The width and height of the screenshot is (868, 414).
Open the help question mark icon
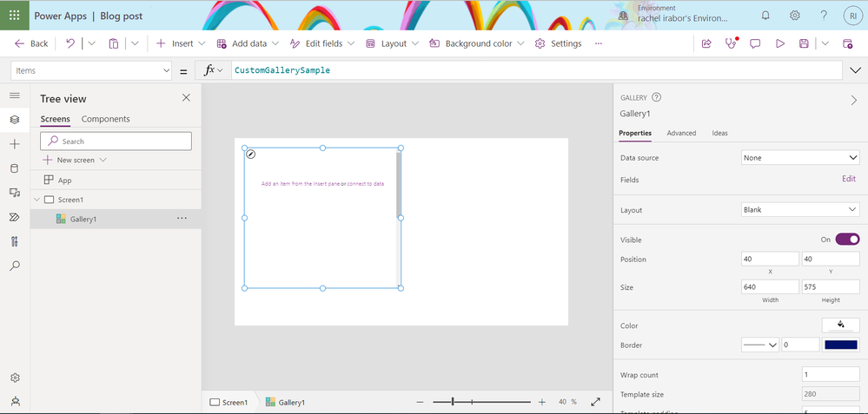click(824, 16)
